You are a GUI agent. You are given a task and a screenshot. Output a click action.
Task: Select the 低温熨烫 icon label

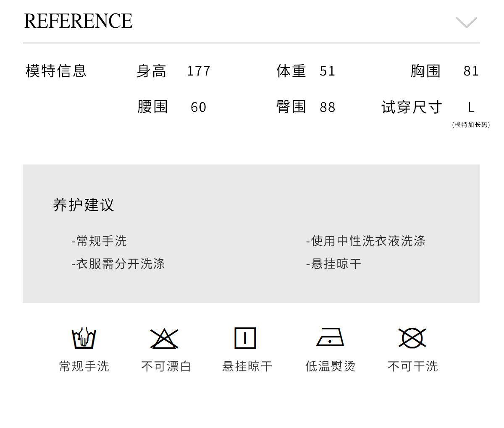pyautogui.click(x=330, y=366)
